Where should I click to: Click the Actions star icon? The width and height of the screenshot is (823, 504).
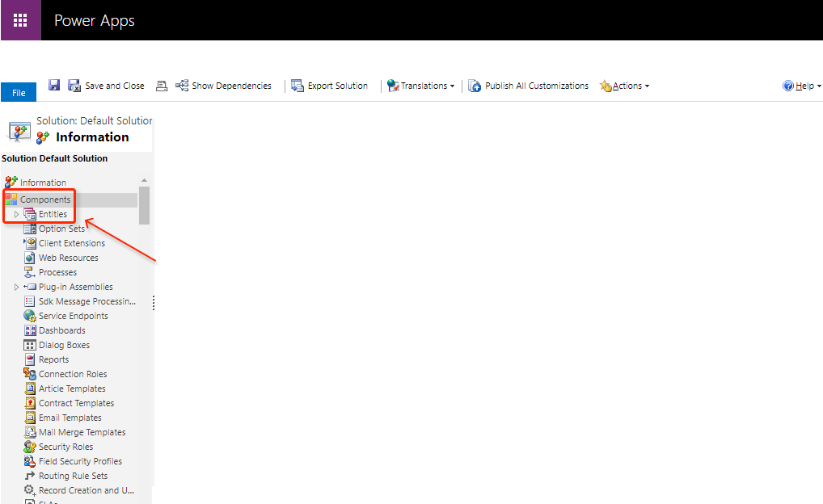click(606, 86)
